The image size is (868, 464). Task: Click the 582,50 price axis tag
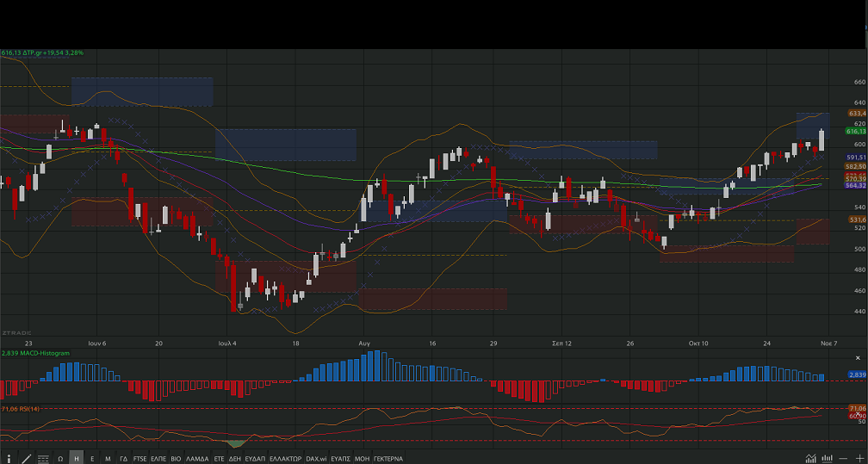tap(856, 166)
